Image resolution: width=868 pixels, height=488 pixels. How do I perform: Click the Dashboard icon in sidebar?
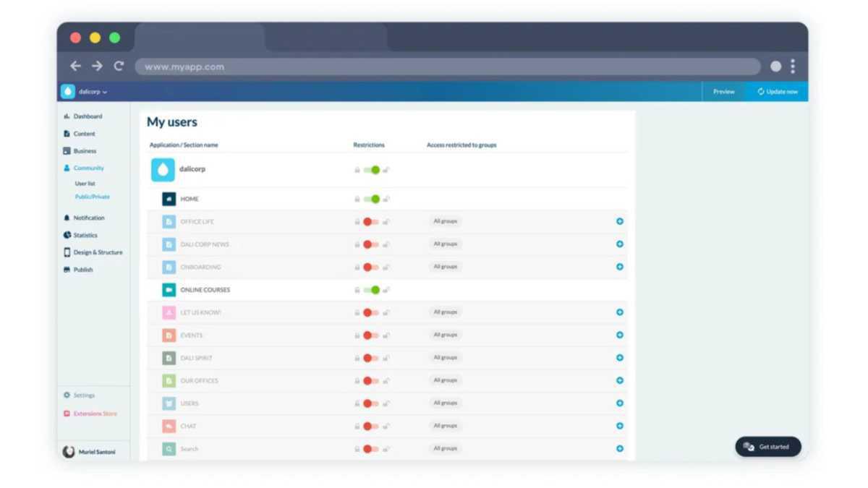(67, 116)
